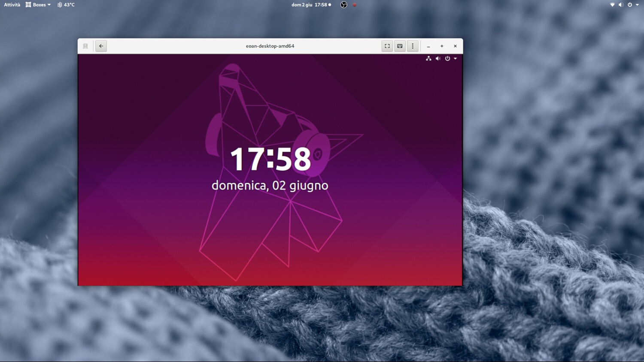The height and width of the screenshot is (362, 644).
Task: Select the network icon on the lock screen
Action: pyautogui.click(x=428, y=58)
